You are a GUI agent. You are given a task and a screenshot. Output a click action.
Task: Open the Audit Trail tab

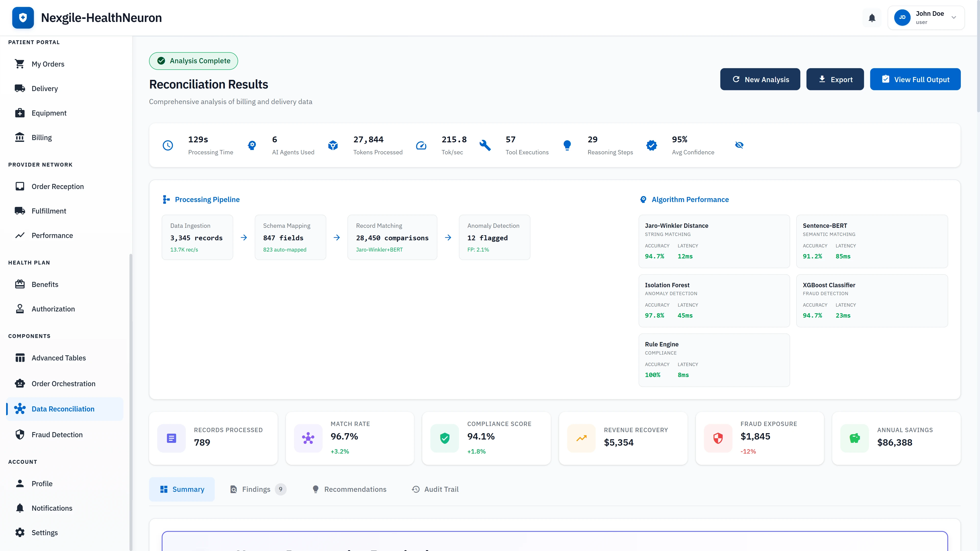pyautogui.click(x=435, y=489)
